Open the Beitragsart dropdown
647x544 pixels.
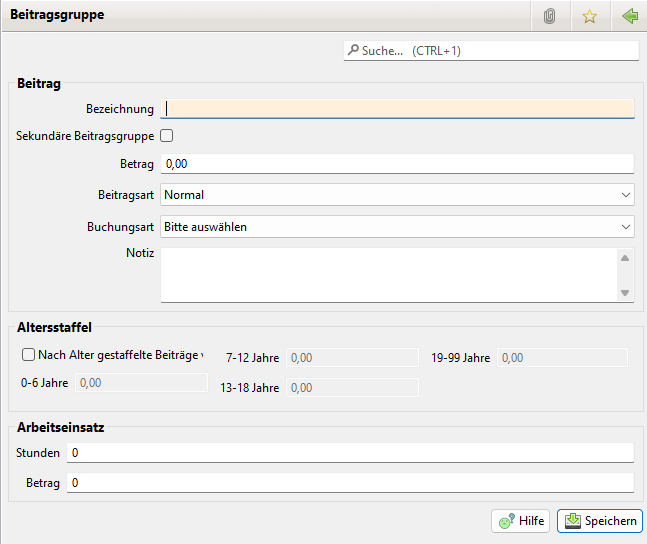click(x=397, y=195)
